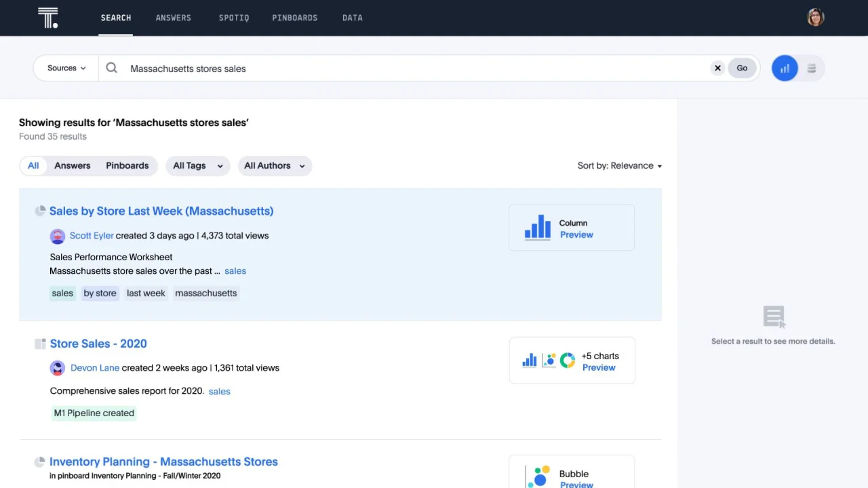Filter results by Answers only

click(x=73, y=165)
